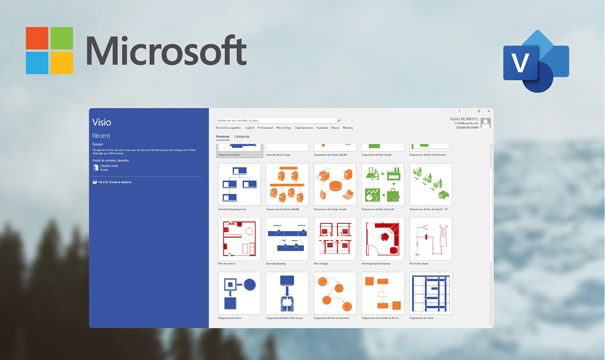Click the 'Ouvrir d'autres dessins' link

point(115,182)
